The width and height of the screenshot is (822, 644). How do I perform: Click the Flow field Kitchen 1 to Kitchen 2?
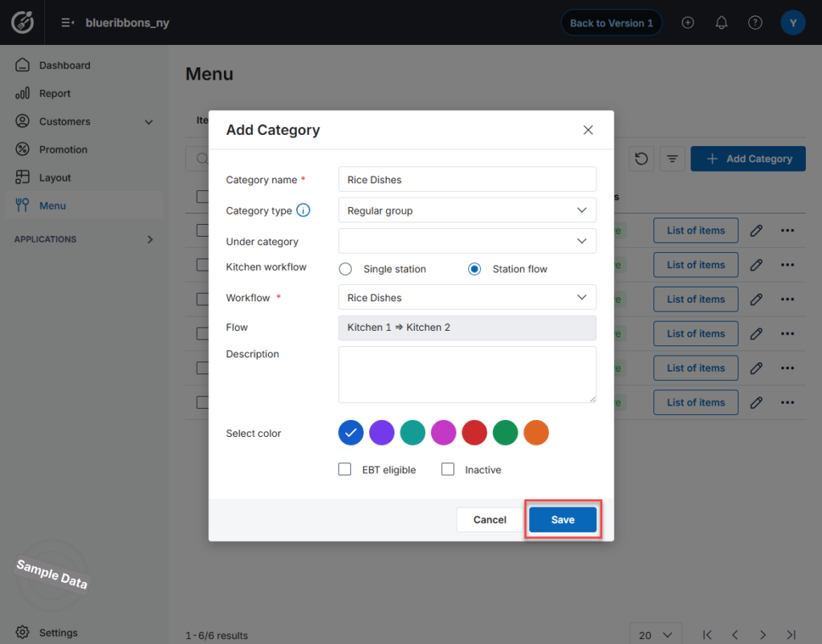pos(467,328)
